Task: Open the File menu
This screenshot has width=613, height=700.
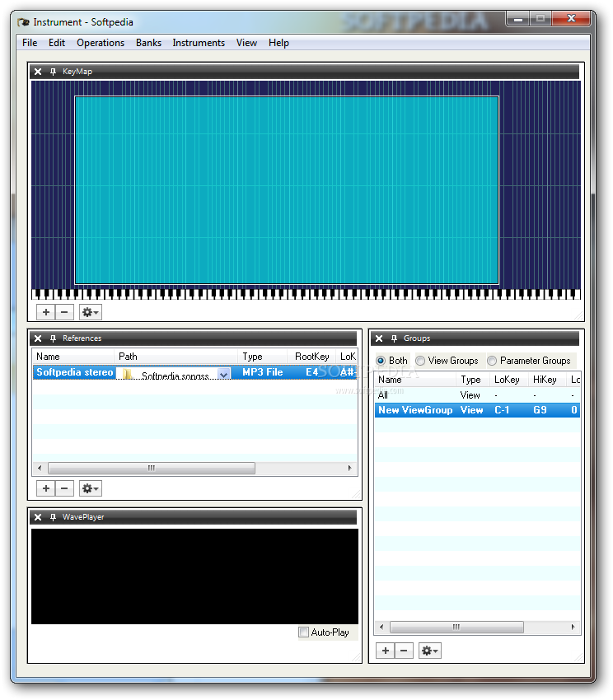Action: pos(30,43)
